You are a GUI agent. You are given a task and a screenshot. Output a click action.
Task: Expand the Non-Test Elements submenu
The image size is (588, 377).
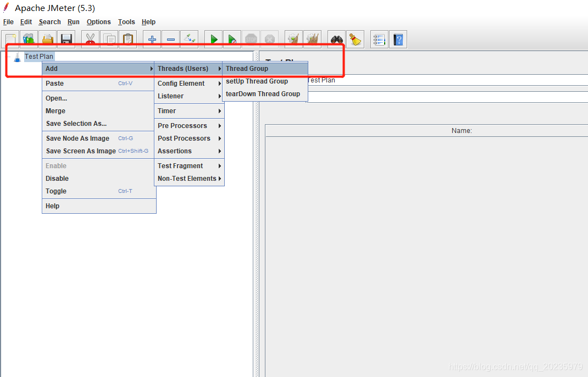point(189,179)
